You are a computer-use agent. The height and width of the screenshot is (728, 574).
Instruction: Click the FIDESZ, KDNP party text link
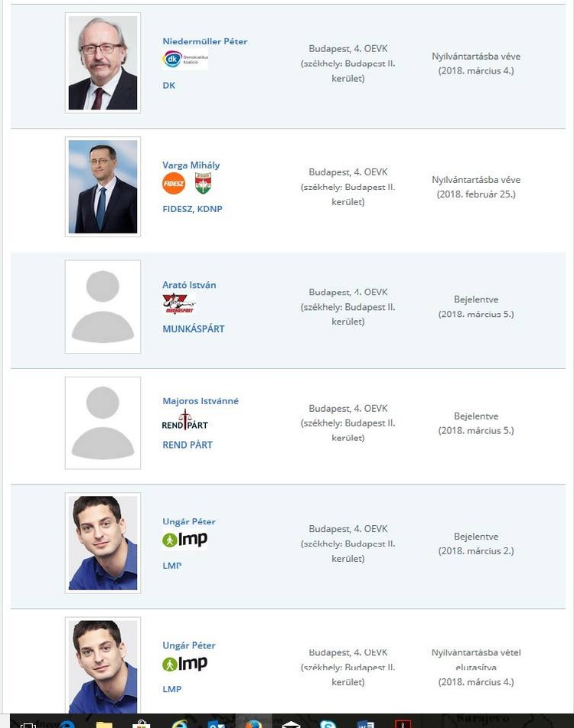click(192, 209)
